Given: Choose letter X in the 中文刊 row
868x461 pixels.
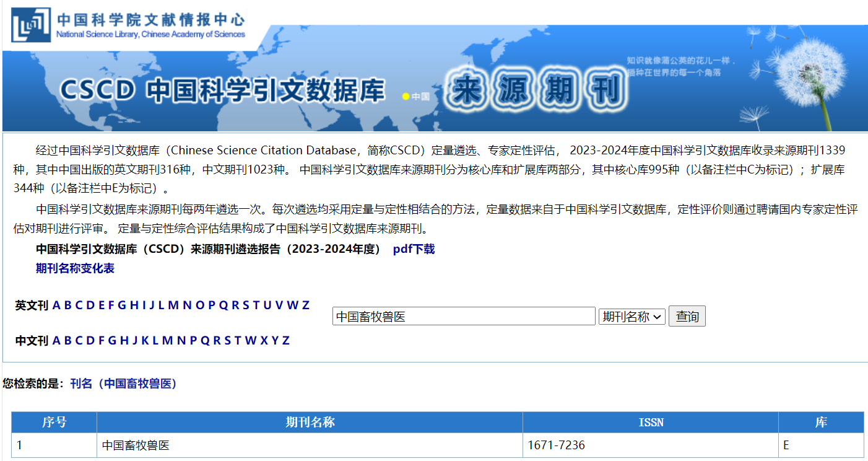Looking at the screenshot, I should pos(264,341).
